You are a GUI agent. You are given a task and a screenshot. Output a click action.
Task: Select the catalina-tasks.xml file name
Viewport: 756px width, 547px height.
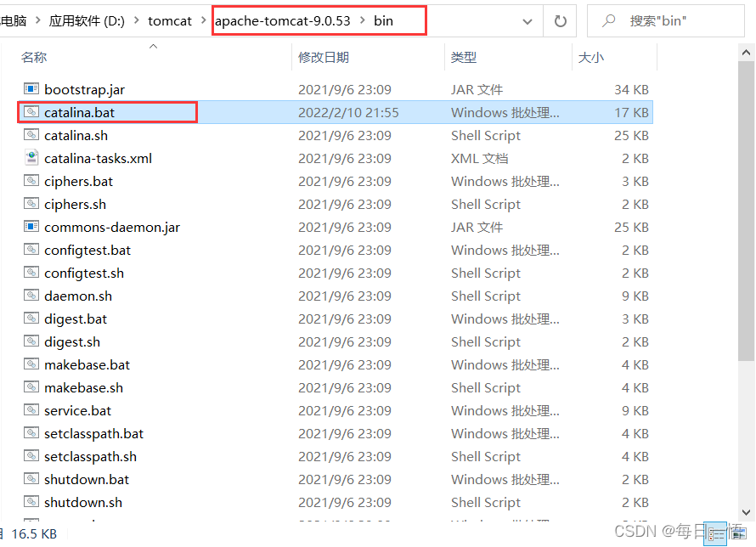98,158
